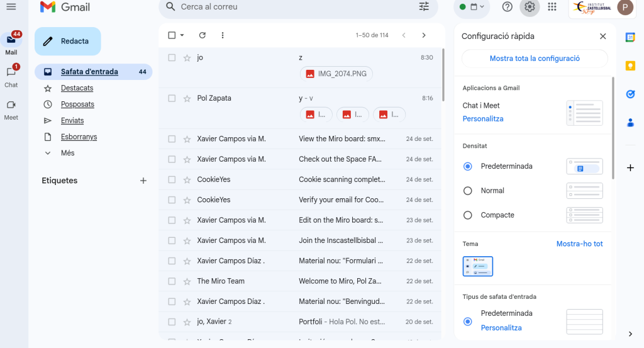The image size is (644, 348).
Task: Star the email from Pol Zapata
Action: tap(187, 99)
